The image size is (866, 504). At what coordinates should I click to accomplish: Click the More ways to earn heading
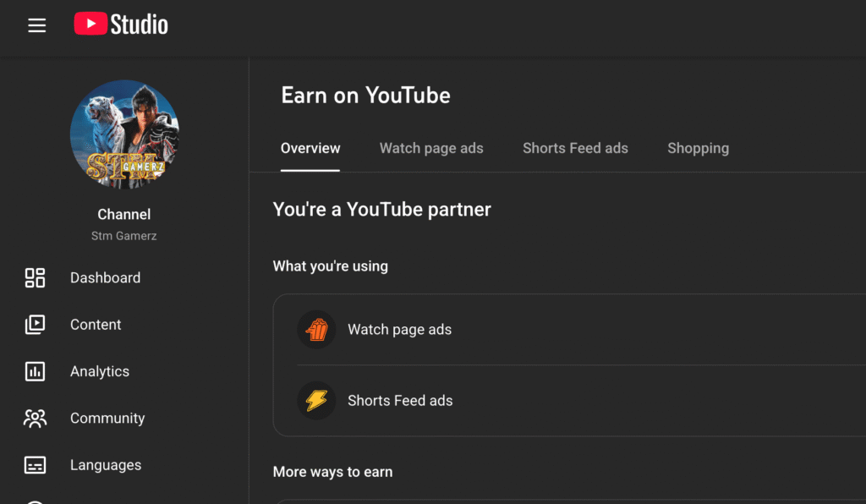[332, 472]
